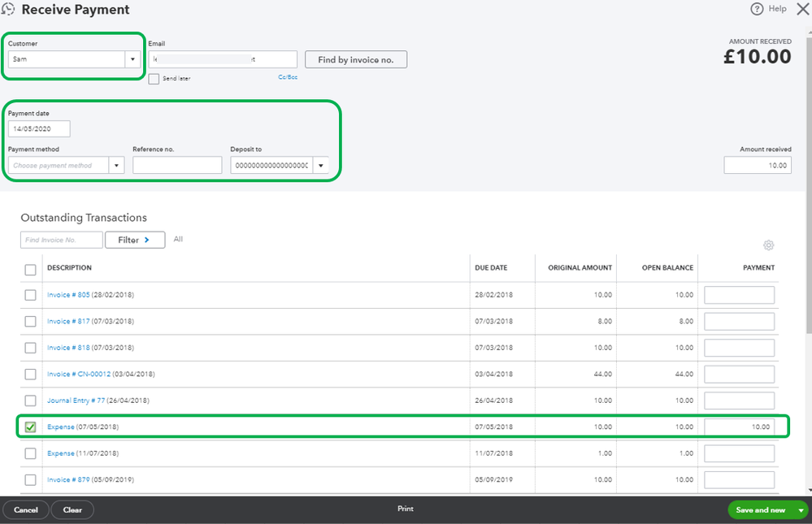Screen dimensions: 812x524
Task: Click Save and new button
Action: click(761, 510)
